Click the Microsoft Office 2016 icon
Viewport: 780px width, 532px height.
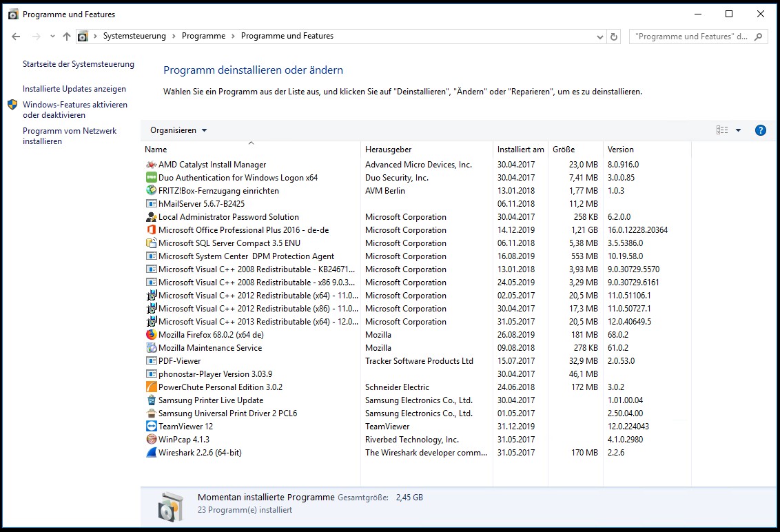[151, 230]
